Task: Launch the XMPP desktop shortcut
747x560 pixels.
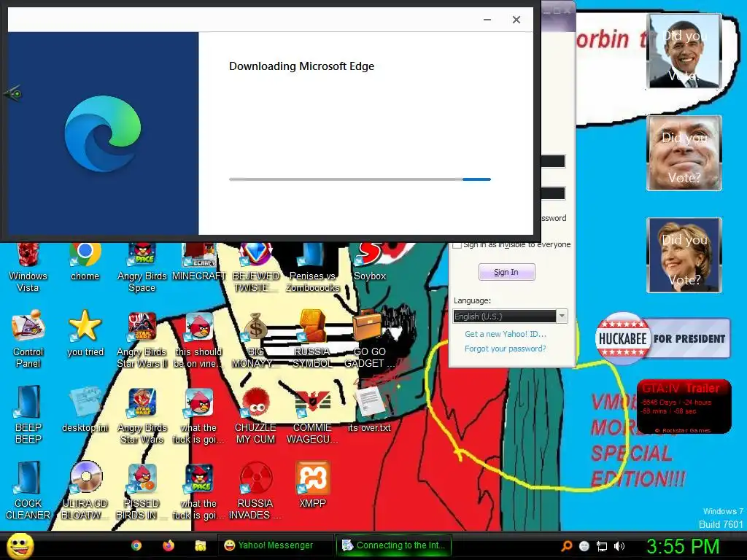Action: pyautogui.click(x=312, y=485)
